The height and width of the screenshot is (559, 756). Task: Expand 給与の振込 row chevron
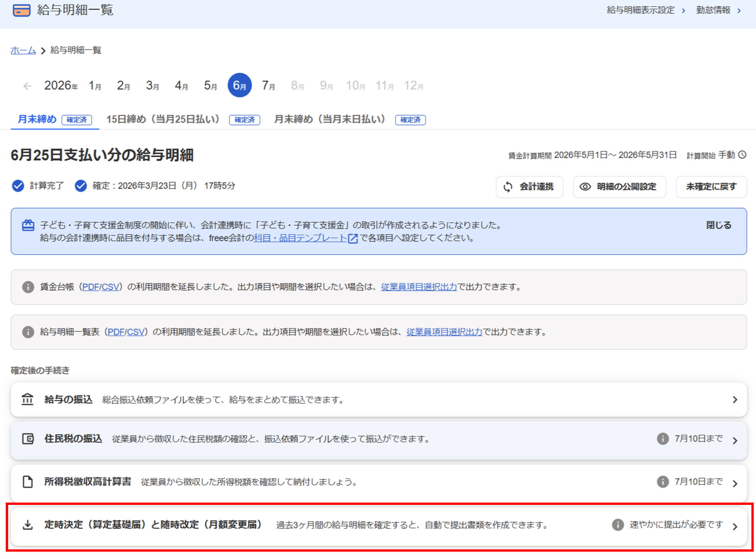pos(735,400)
